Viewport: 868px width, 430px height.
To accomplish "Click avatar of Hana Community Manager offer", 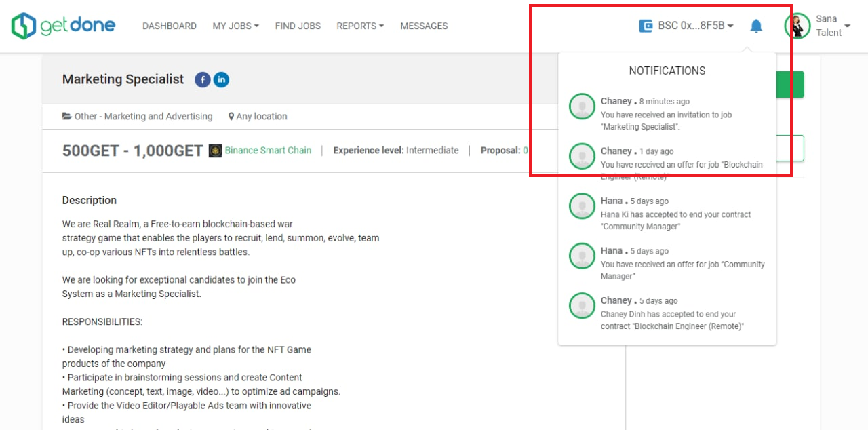I will click(x=582, y=256).
